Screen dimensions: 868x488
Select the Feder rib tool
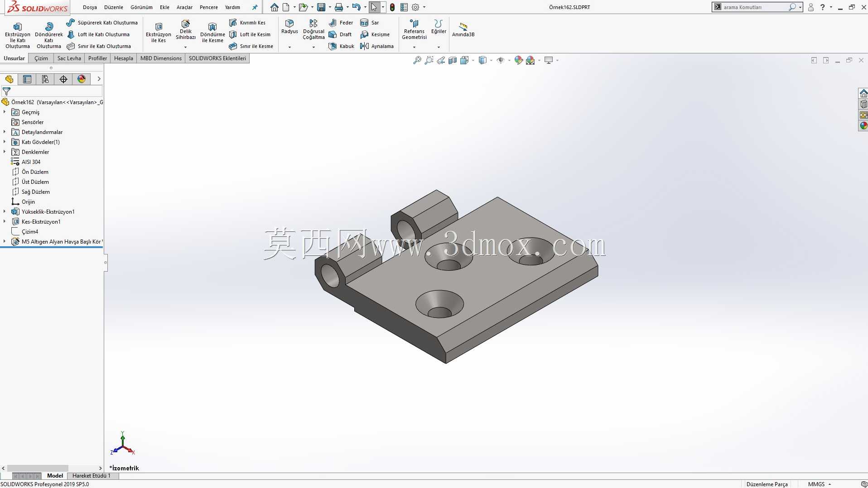pos(341,23)
